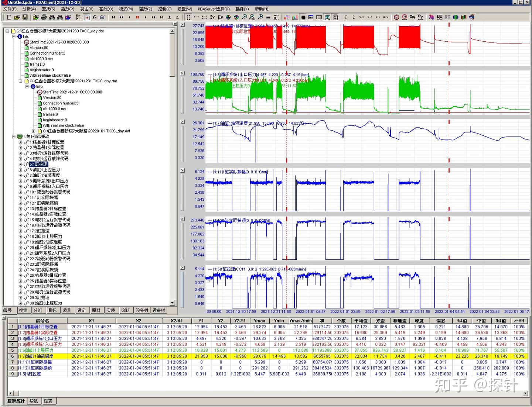This screenshot has height=407, width=532.
Task: Click the red clock icon in toolbar
Action: tap(396, 17)
